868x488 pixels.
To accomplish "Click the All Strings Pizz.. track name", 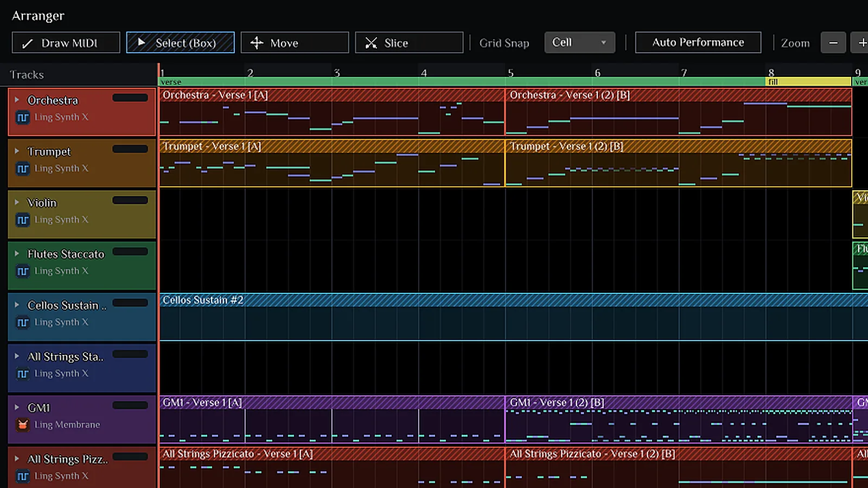I will [68, 459].
